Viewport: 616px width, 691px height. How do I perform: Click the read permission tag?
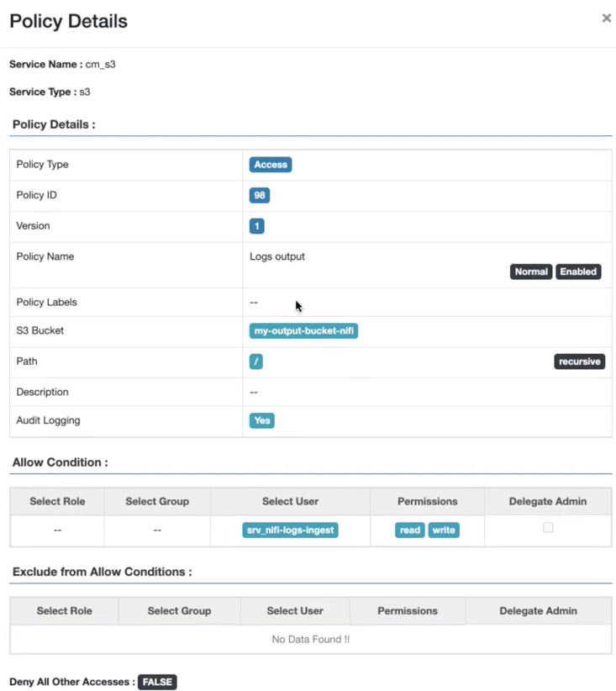409,530
